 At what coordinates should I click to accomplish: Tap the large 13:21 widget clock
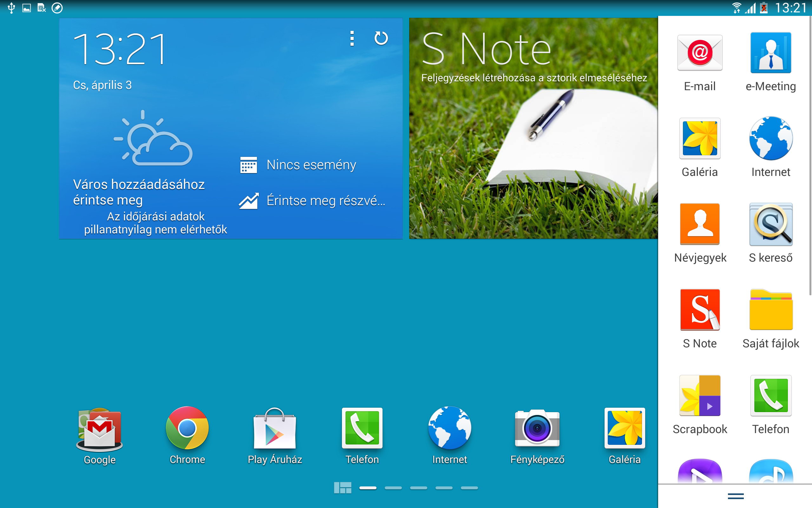pos(120,49)
